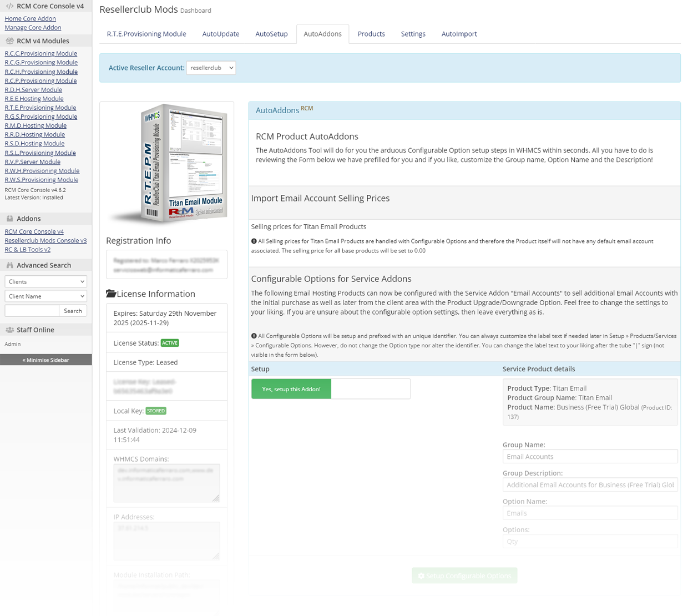Open Manage Core Addon link
688x616 pixels.
[x=33, y=27]
